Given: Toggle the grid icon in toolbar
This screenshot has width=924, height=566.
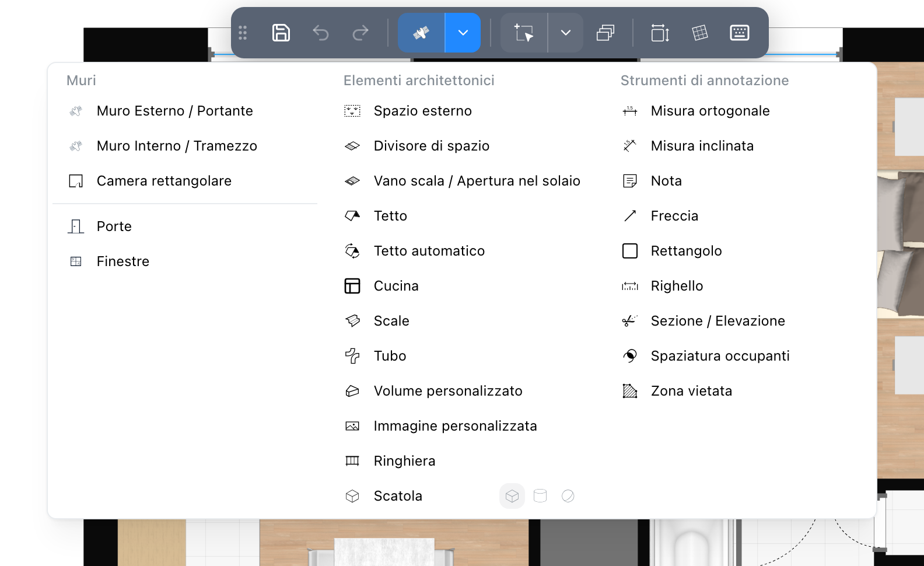Looking at the screenshot, I should [x=700, y=33].
